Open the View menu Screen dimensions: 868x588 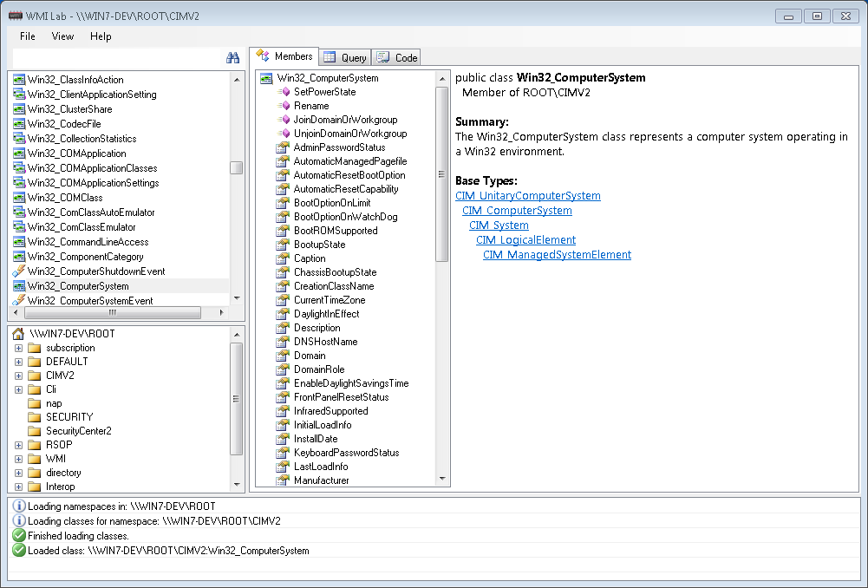click(x=62, y=36)
